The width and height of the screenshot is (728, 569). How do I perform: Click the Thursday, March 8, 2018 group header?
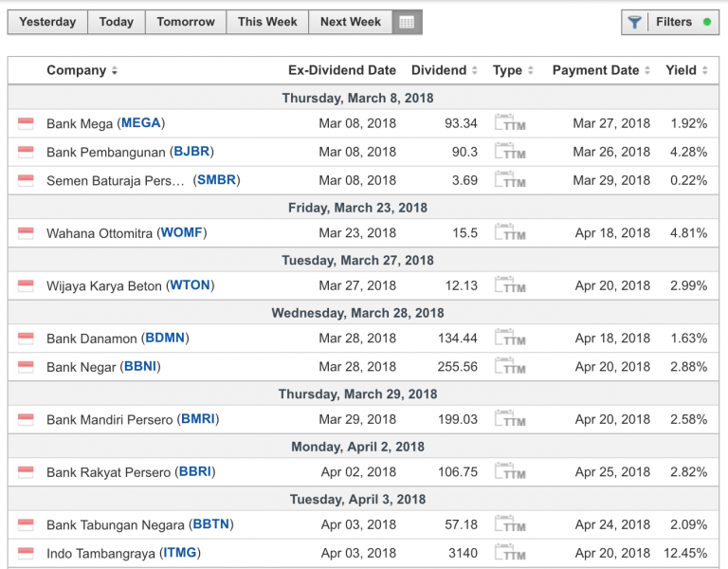(358, 98)
